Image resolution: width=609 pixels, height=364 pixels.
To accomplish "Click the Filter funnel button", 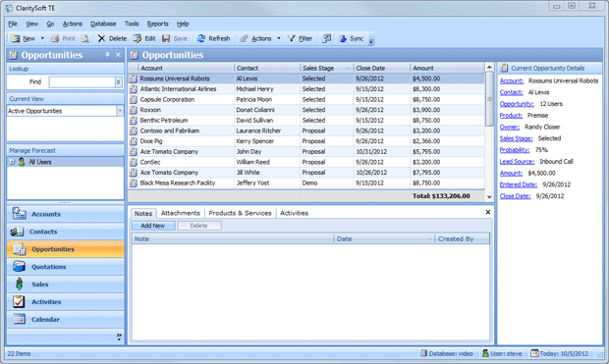I will tap(300, 38).
